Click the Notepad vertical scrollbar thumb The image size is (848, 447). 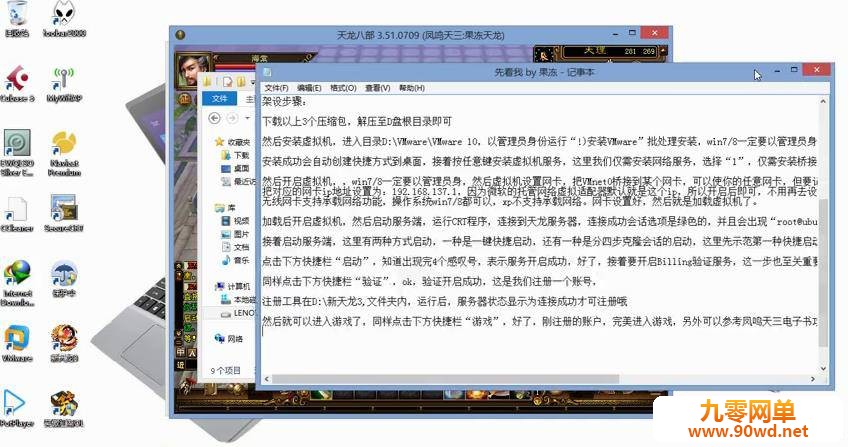(x=823, y=273)
